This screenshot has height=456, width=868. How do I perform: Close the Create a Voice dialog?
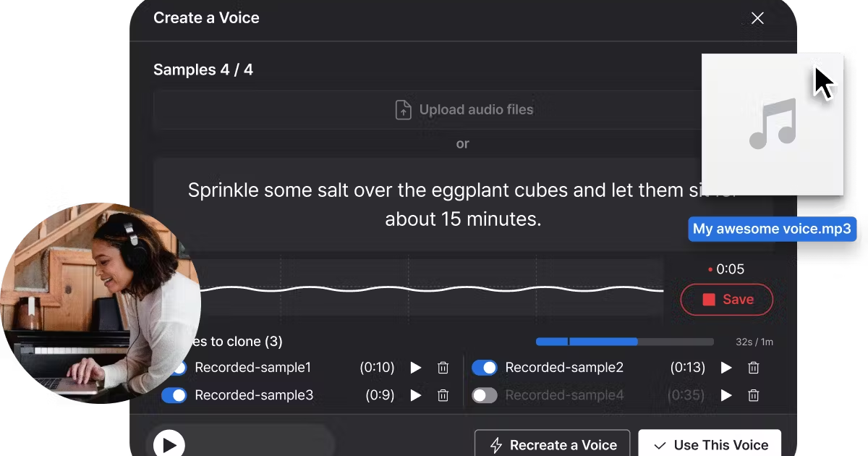pos(757,18)
